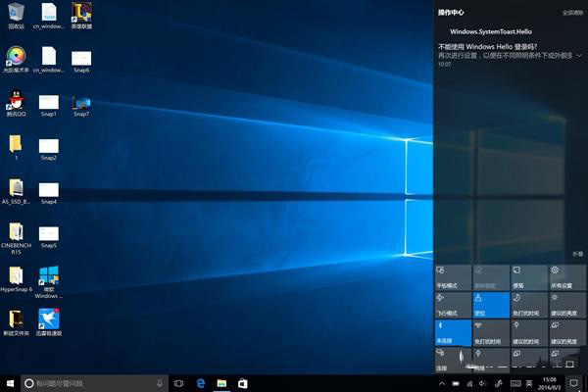
Task: Open the 连接 Connect quick action tile
Action: point(453,360)
